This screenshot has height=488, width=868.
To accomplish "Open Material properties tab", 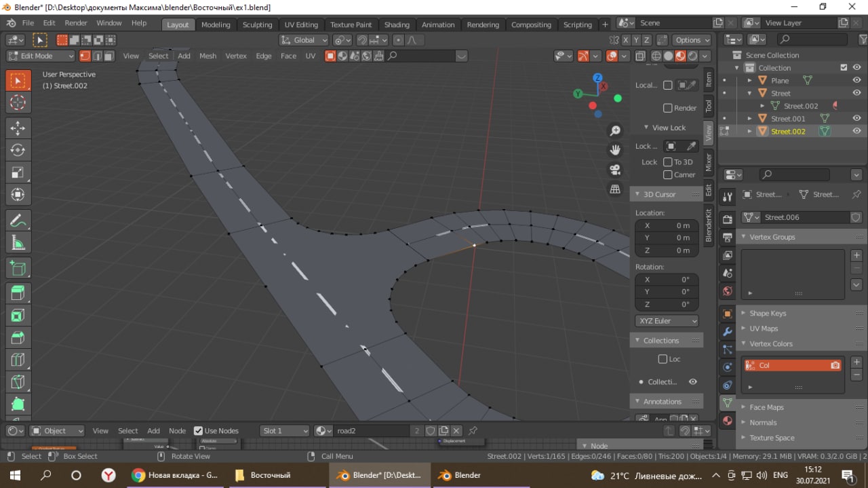I will pos(727,421).
